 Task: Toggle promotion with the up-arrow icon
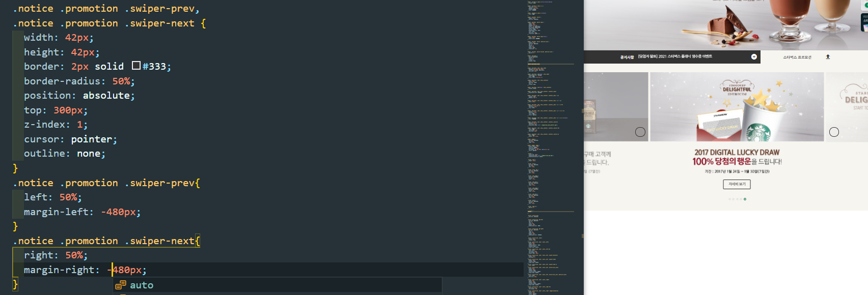tap(828, 56)
